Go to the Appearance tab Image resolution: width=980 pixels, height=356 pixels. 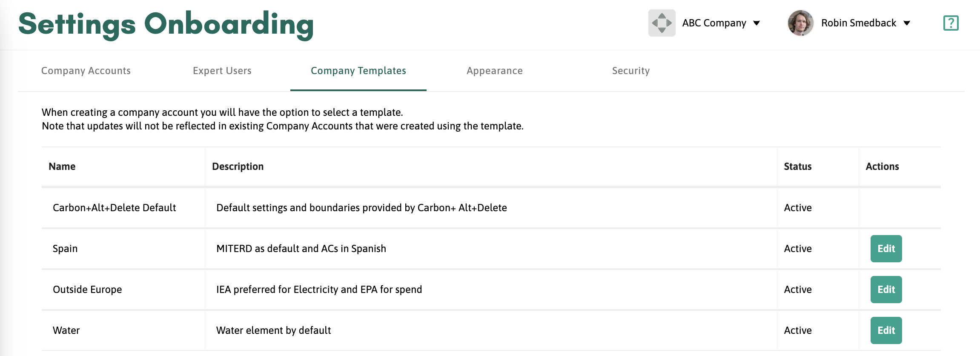pos(495,71)
